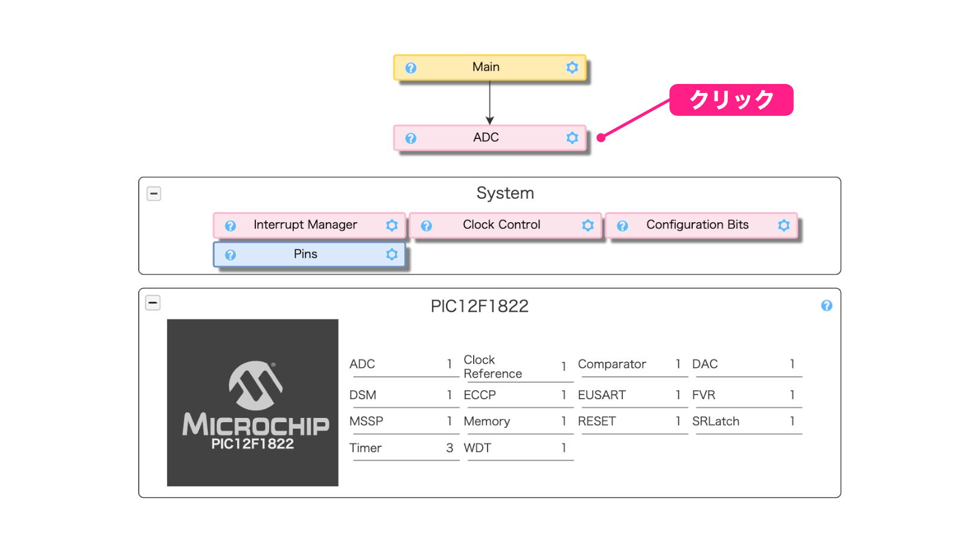Open settings gear on Main block
980x552 pixels.
tap(572, 67)
